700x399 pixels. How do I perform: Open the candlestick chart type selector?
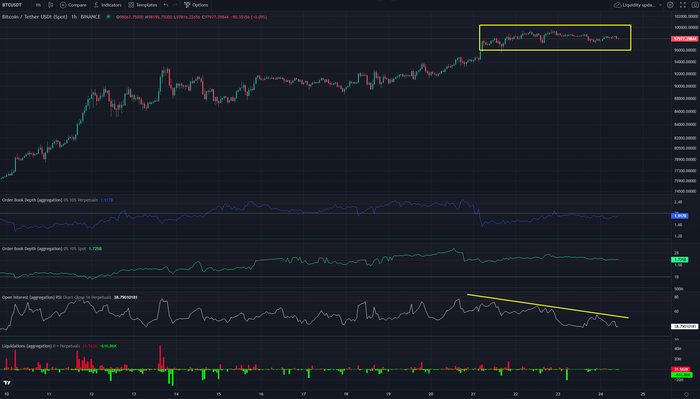click(50, 5)
